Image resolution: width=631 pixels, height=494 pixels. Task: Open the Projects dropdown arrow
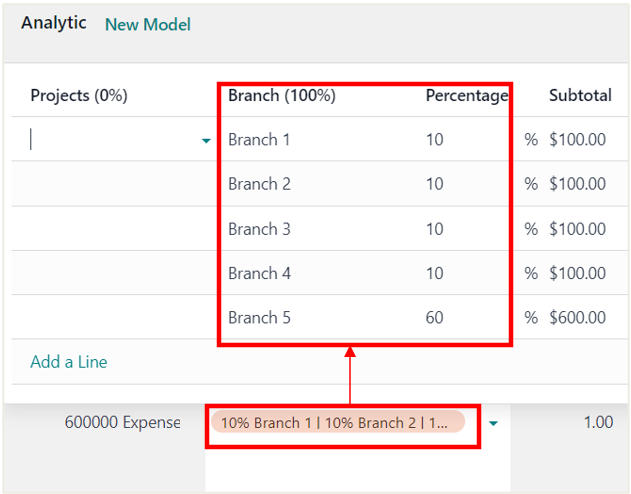206,140
